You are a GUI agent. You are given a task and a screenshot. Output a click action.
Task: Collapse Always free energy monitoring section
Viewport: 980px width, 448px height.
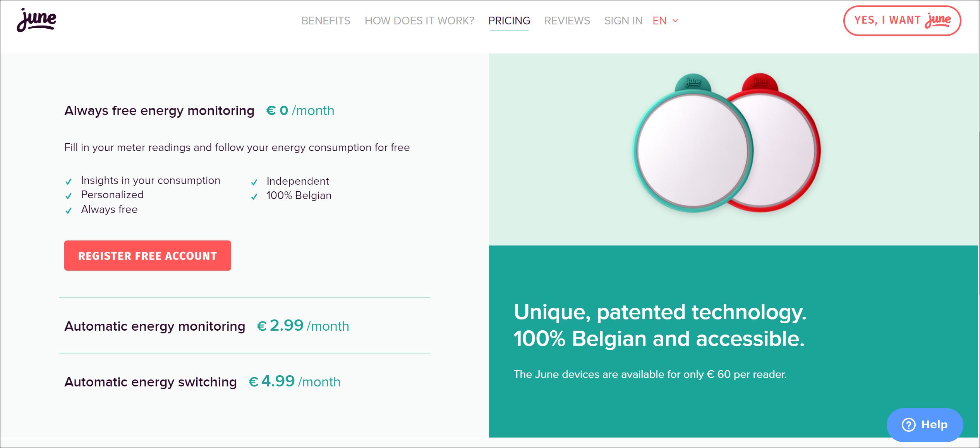point(199,111)
